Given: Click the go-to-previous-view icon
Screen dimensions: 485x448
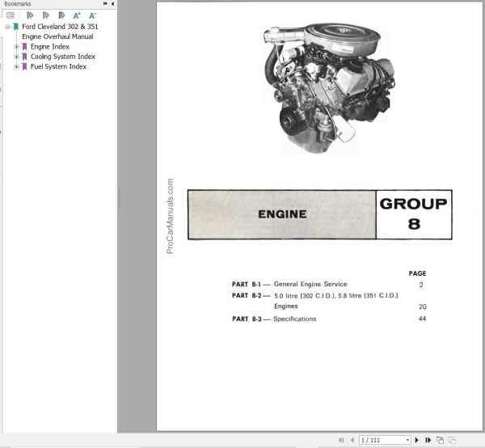Looking at the screenshot, I should pyautogui.click(x=440, y=440).
